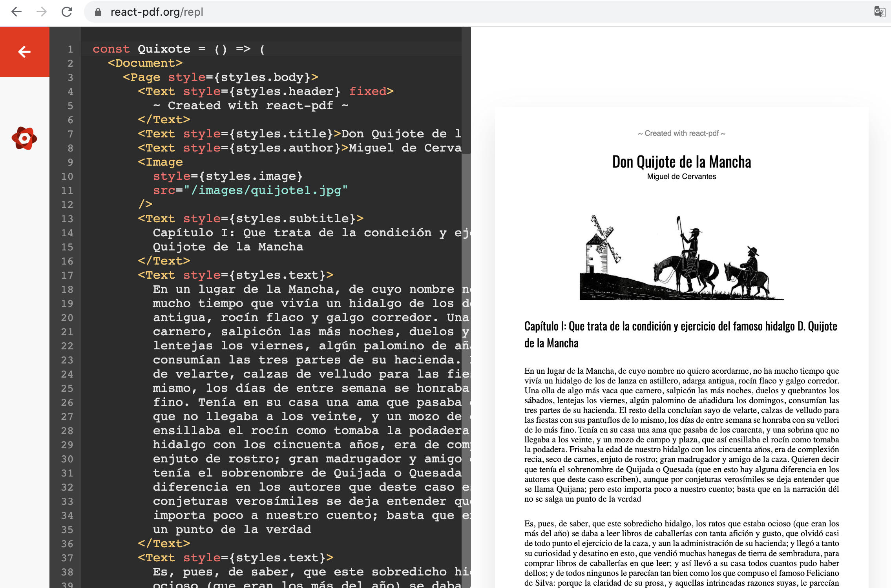Reload the page with refresh icon
The height and width of the screenshot is (588, 891).
click(x=67, y=12)
